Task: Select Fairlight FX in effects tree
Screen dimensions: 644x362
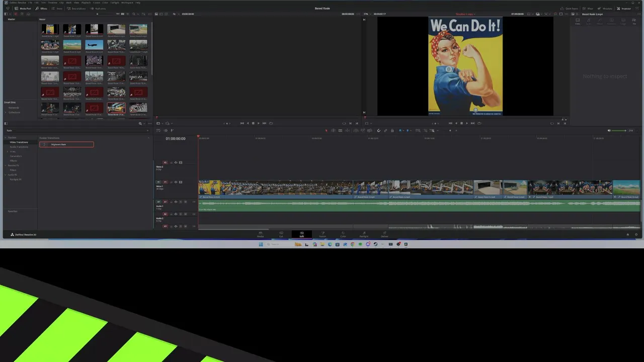Action: pyautogui.click(x=16, y=179)
